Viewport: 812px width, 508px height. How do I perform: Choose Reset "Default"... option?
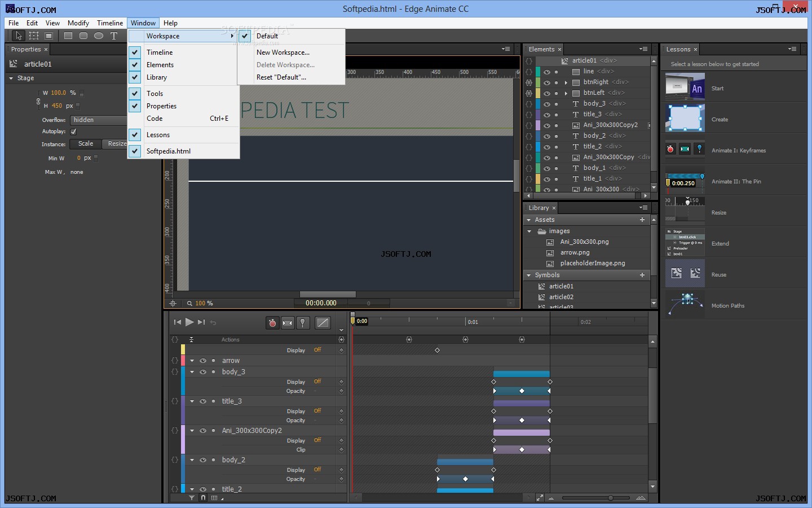(281, 77)
